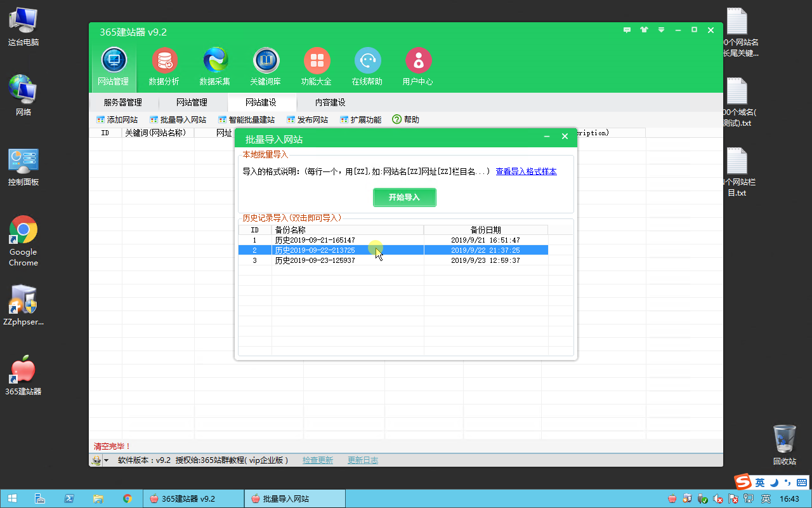Switch to the 服务器管理 tab
This screenshot has height=508, width=812.
click(123, 102)
